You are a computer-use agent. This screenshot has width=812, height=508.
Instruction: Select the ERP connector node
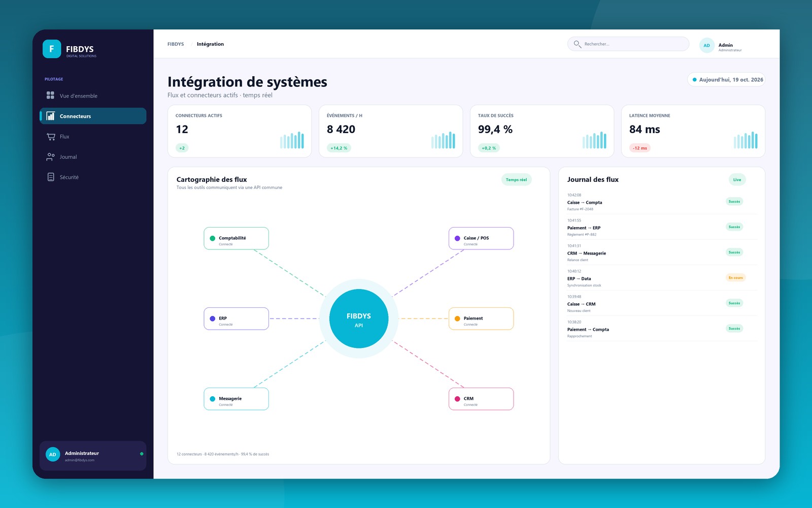[x=236, y=319]
